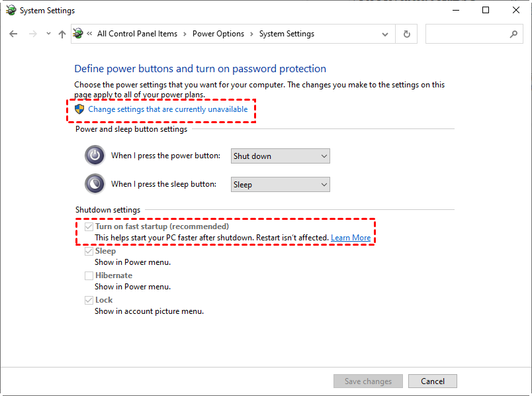The height and width of the screenshot is (396, 532).
Task: Refresh the System Settings page
Action: 406,34
